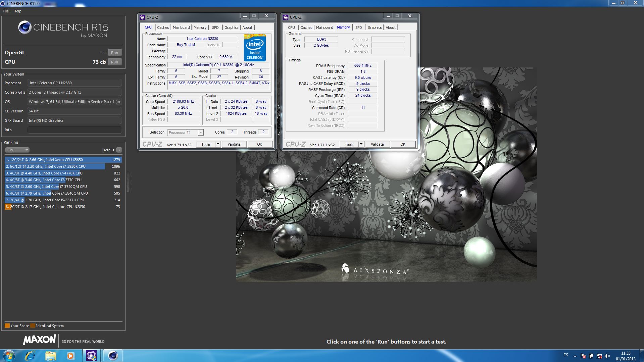
Task: Click Tools button in left CPU-Z window
Action: [x=206, y=145]
